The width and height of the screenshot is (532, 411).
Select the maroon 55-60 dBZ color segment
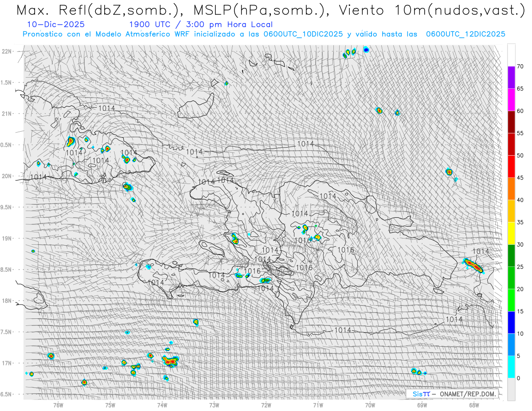pos(511,122)
